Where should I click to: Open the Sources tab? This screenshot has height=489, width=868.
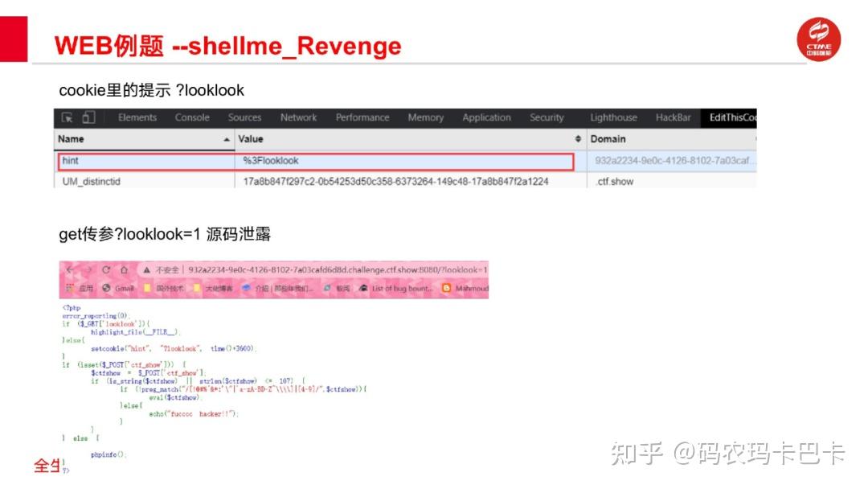click(244, 117)
